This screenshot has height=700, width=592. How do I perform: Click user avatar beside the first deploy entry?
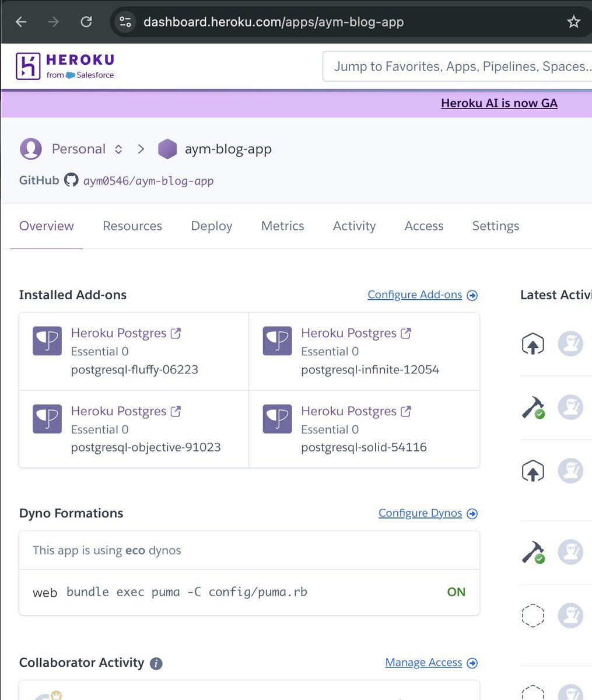(570, 344)
